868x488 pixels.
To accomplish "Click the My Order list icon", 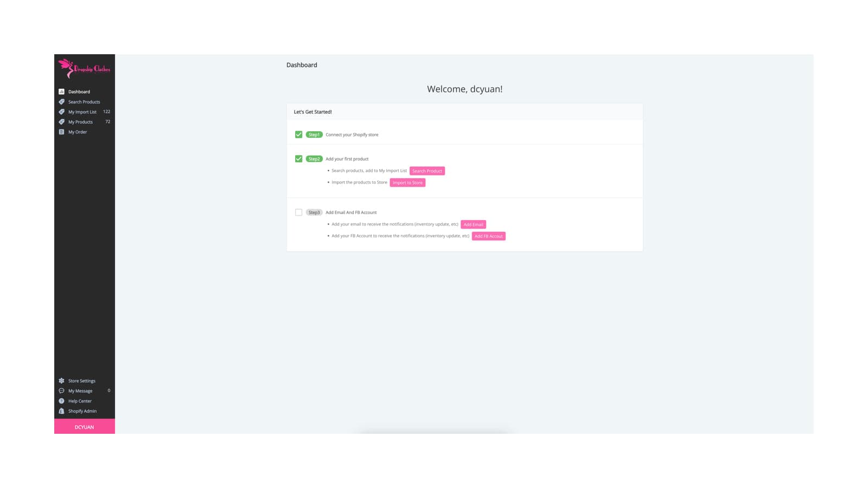I will click(61, 132).
